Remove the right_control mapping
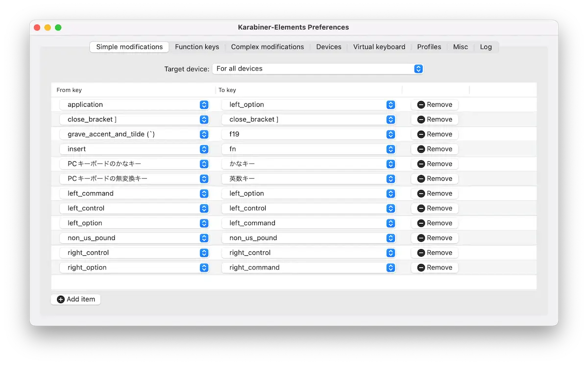This screenshot has width=588, height=365. point(435,253)
